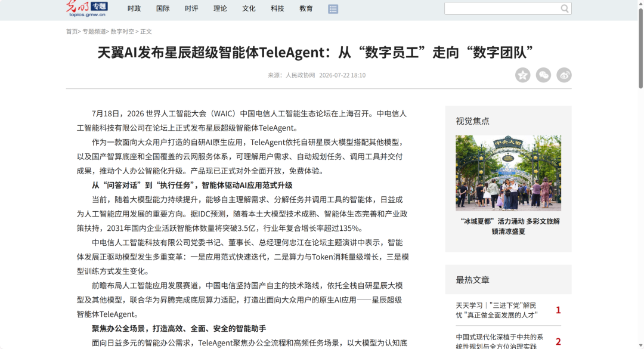Open hot article 中国式现代化深植于中共的系统性规划
644x349 pixels.
point(500,342)
